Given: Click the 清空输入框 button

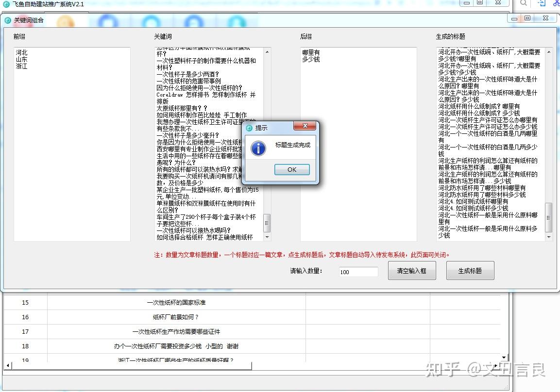Looking at the screenshot, I should tap(412, 271).
